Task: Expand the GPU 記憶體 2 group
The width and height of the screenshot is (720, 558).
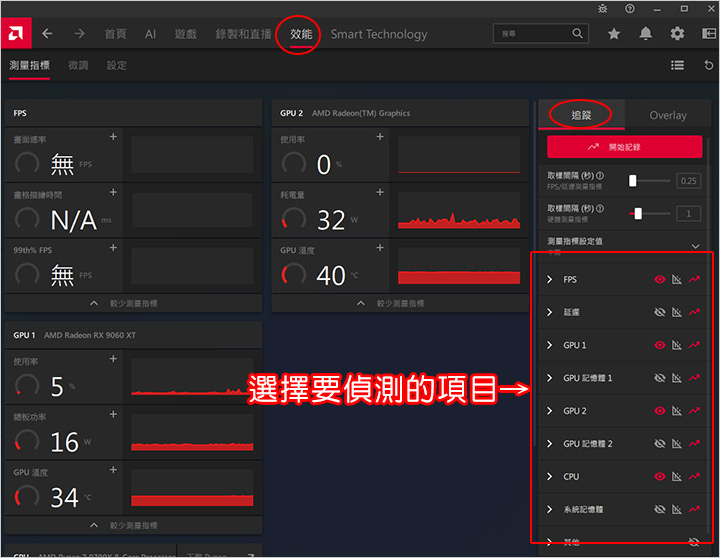Action: (550, 444)
